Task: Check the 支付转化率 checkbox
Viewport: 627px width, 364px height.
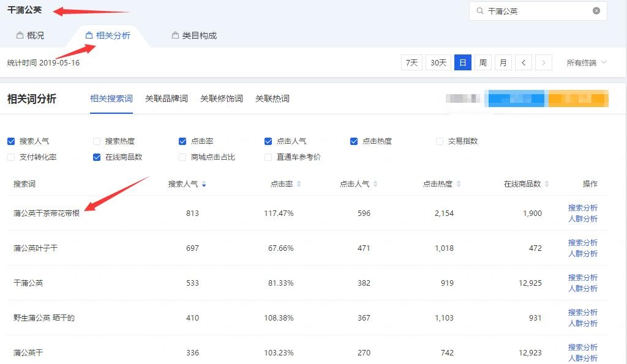Action: [11, 157]
